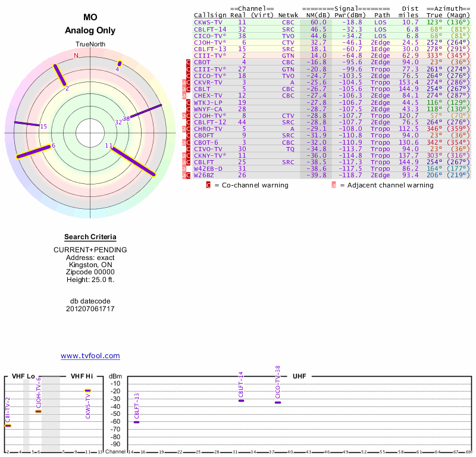Click the red co-channel legend icon
The width and height of the screenshot is (476, 457).
pos(208,185)
